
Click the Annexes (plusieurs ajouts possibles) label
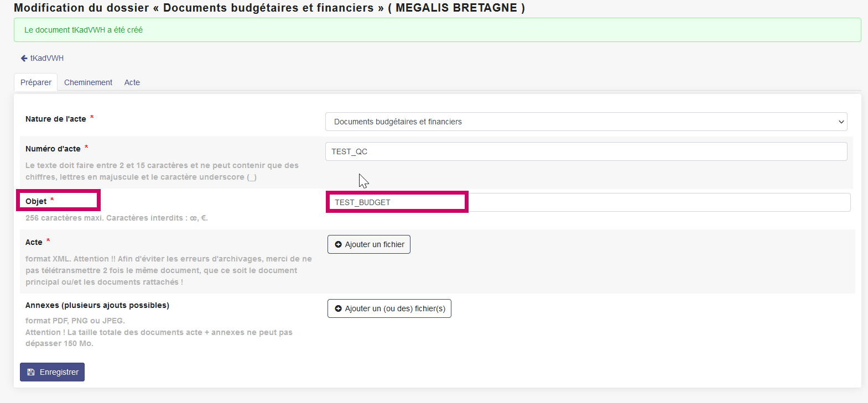tap(97, 305)
